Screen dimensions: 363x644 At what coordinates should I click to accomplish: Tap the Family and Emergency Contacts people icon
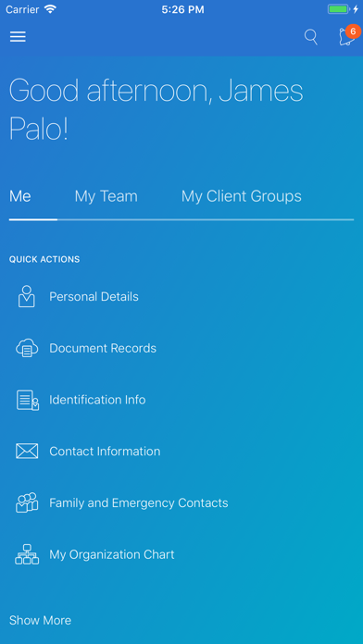tap(27, 502)
